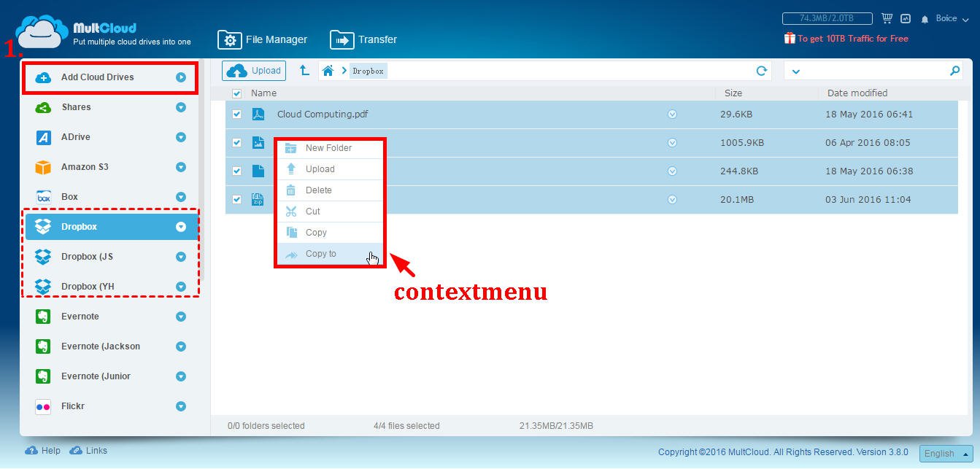
Task: Choose Copy in context menu
Action: (x=330, y=233)
